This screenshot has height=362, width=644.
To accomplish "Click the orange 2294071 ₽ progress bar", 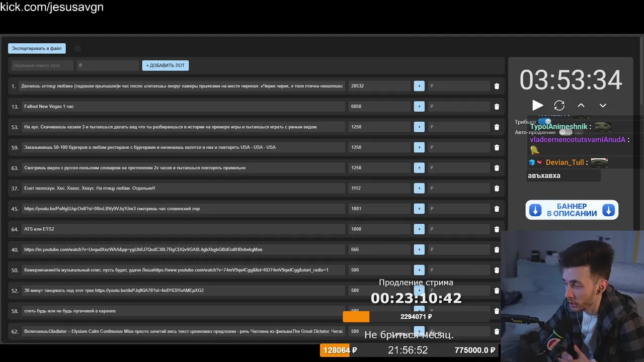I will coord(416,317).
